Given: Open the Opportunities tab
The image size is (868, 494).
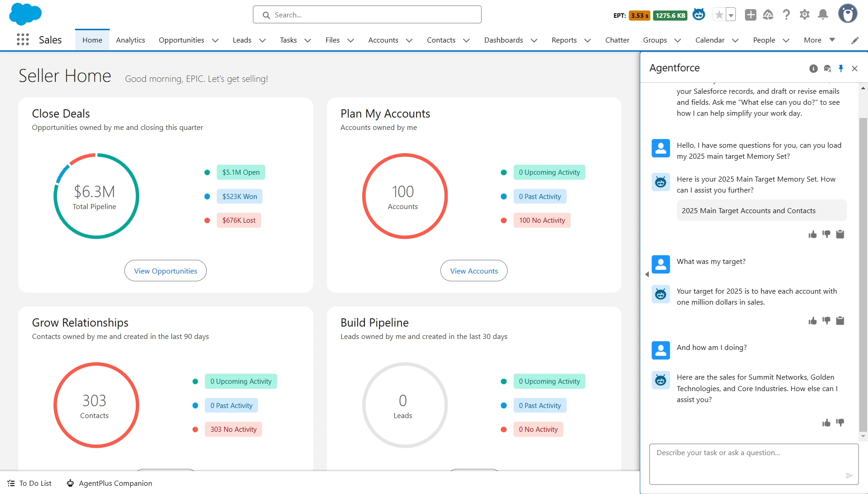Looking at the screenshot, I should [x=181, y=40].
